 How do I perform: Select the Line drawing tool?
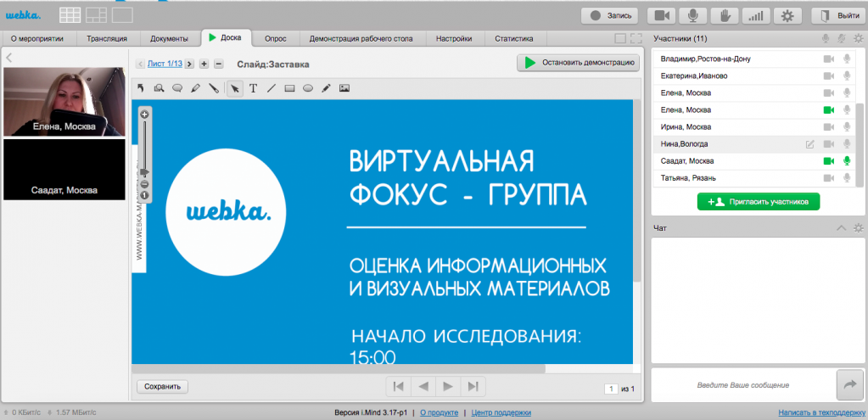click(x=272, y=88)
